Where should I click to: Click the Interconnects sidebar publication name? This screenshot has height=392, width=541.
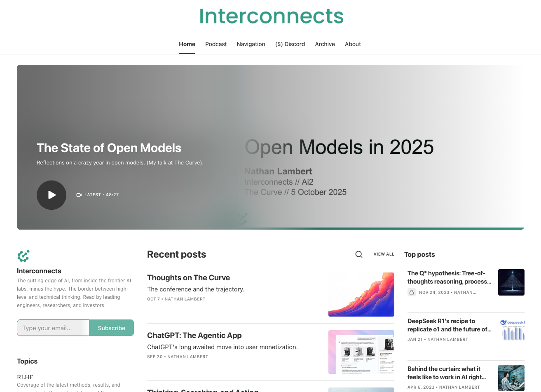click(39, 271)
